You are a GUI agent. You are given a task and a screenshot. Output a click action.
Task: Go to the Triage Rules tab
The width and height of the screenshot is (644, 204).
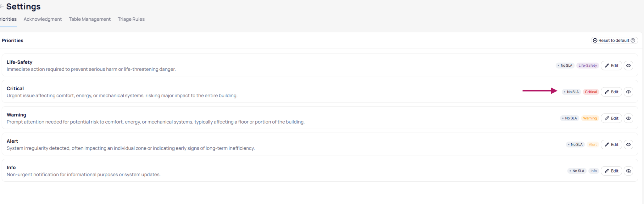pos(131,19)
